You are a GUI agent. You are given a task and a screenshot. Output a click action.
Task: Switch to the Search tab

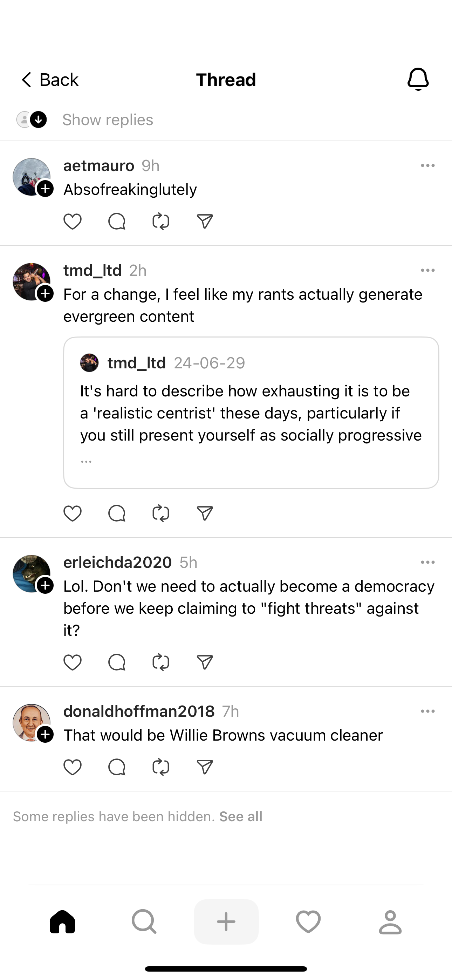coord(144,921)
